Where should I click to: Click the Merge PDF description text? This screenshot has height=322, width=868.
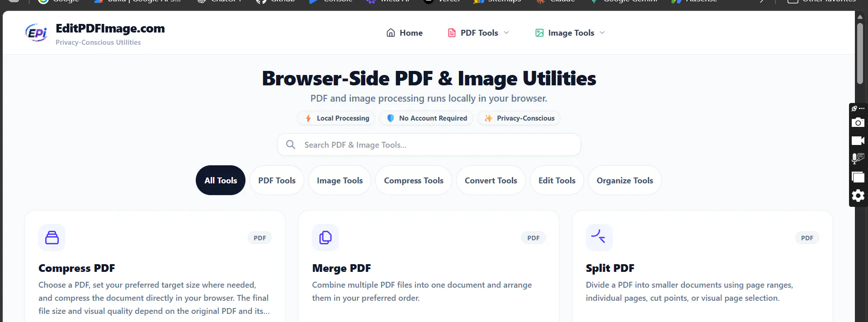pyautogui.click(x=422, y=291)
